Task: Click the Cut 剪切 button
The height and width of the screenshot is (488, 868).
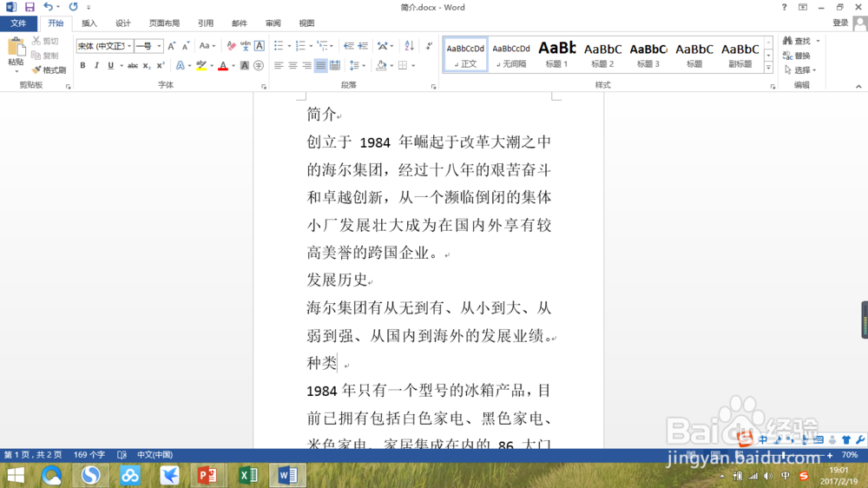Action: click(45, 41)
